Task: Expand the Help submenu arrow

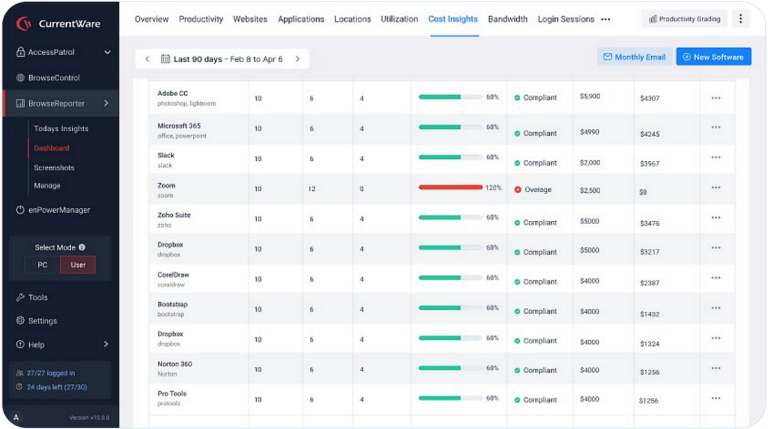Action: tap(106, 344)
